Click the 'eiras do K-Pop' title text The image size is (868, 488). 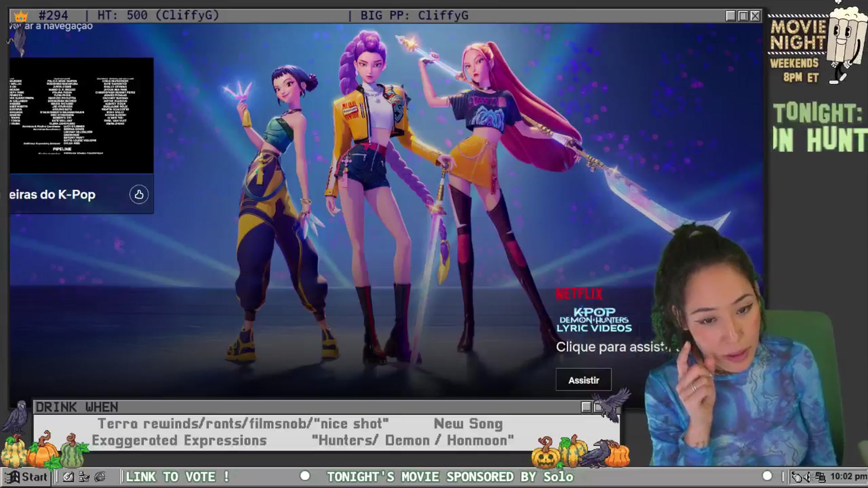point(52,195)
